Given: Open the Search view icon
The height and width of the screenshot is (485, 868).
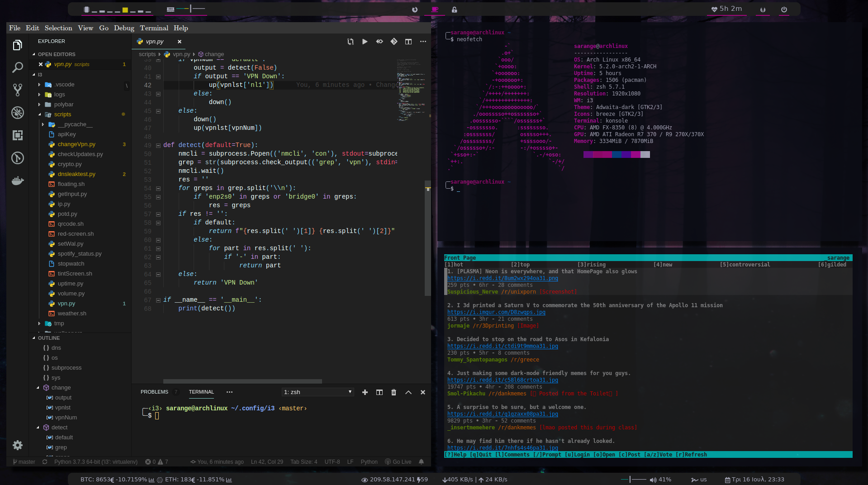Looking at the screenshot, I should 17,67.
